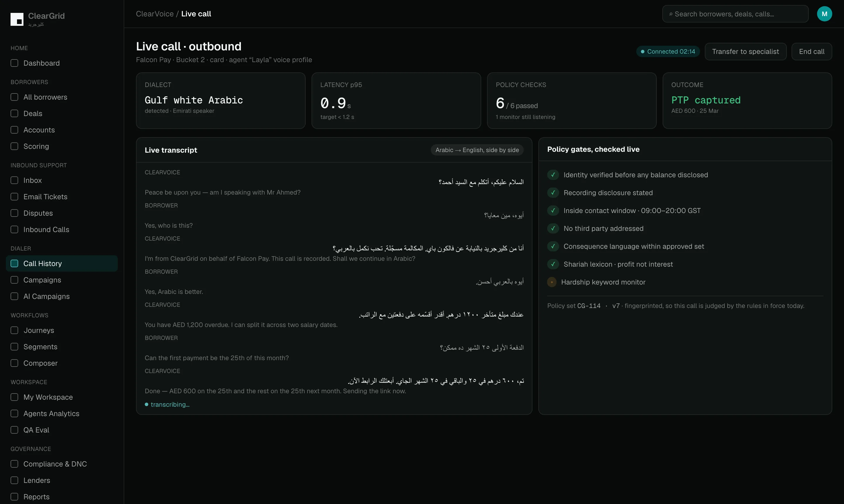Screen dimensions: 844x504
Task: Click policy set CG-114 code
Action: point(588,306)
